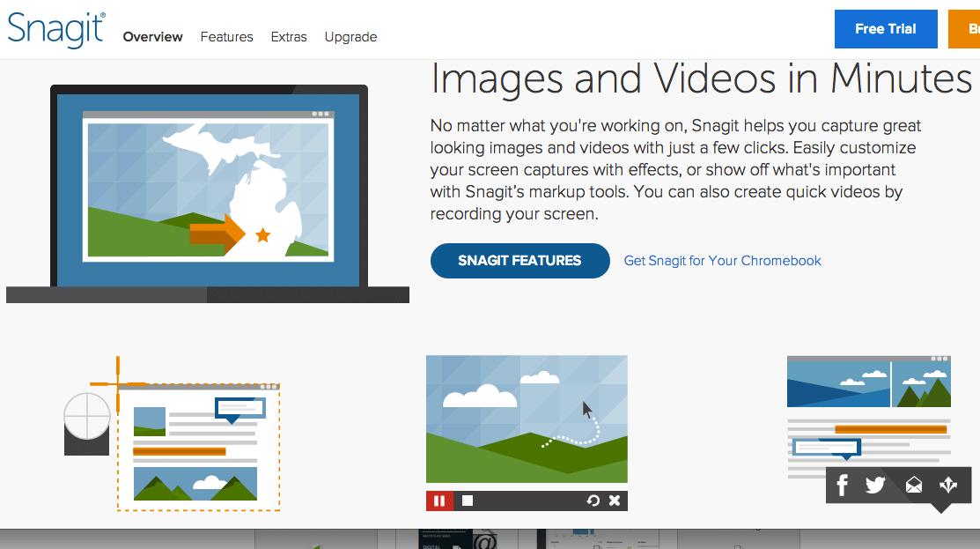Click the Snagit logo
980x549 pixels.
[56, 29]
